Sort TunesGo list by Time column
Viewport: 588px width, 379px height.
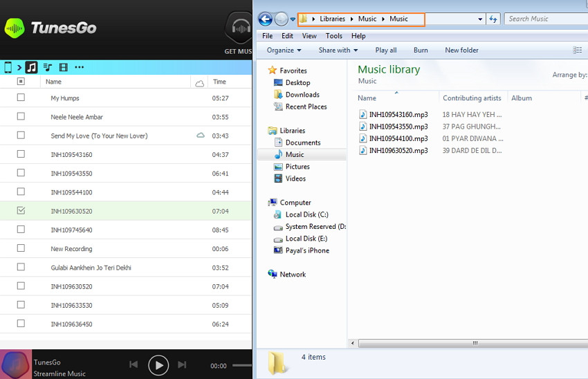click(219, 82)
